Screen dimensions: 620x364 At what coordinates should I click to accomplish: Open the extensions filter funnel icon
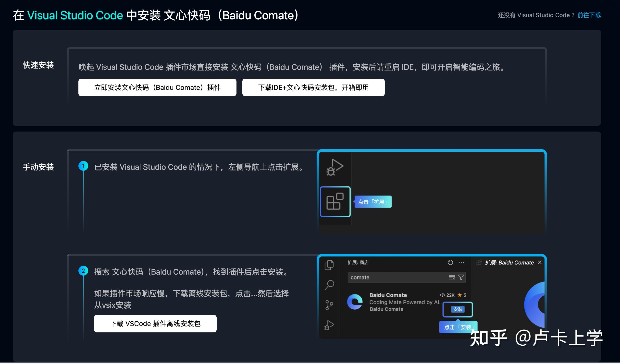461,278
